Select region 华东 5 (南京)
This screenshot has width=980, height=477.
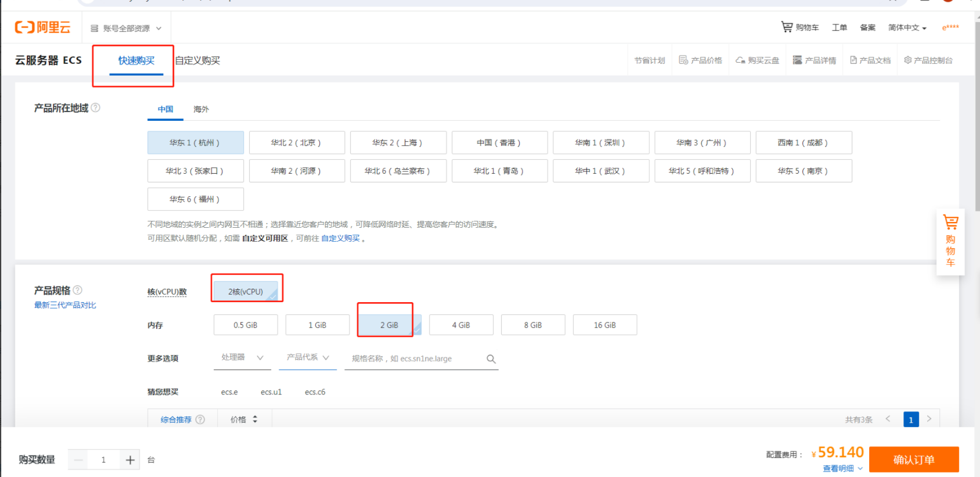pyautogui.click(x=804, y=171)
